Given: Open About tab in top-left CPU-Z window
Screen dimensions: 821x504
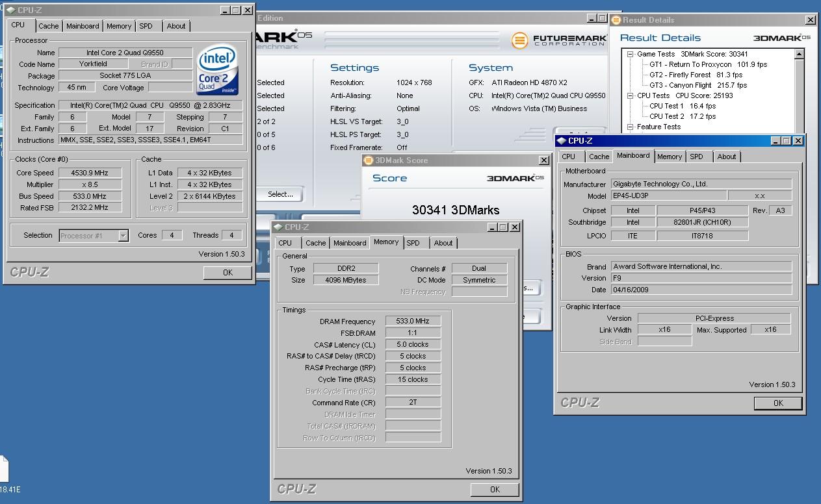Looking at the screenshot, I should 176,26.
